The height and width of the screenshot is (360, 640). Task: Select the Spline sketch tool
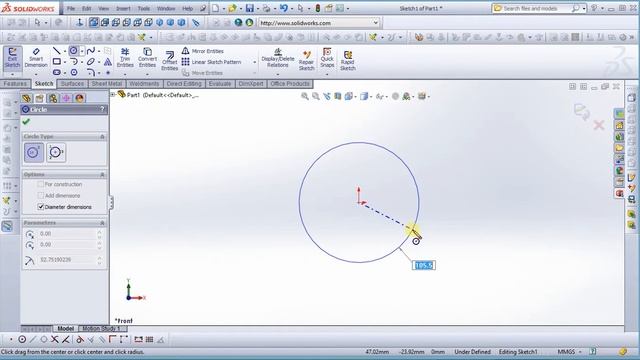coord(91,51)
